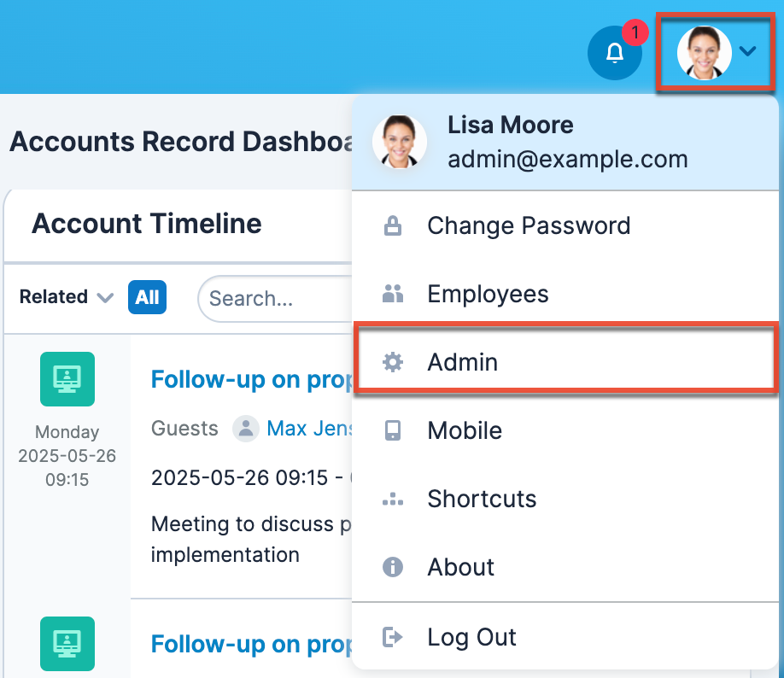The image size is (784, 678).
Task: Click the user avatar in top bar
Action: [x=704, y=53]
